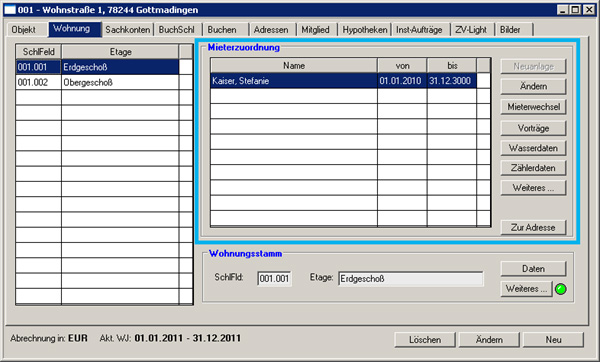Click the Ändern button in Mieterzuordnung
Screen dimensions: 600x362
click(533, 86)
